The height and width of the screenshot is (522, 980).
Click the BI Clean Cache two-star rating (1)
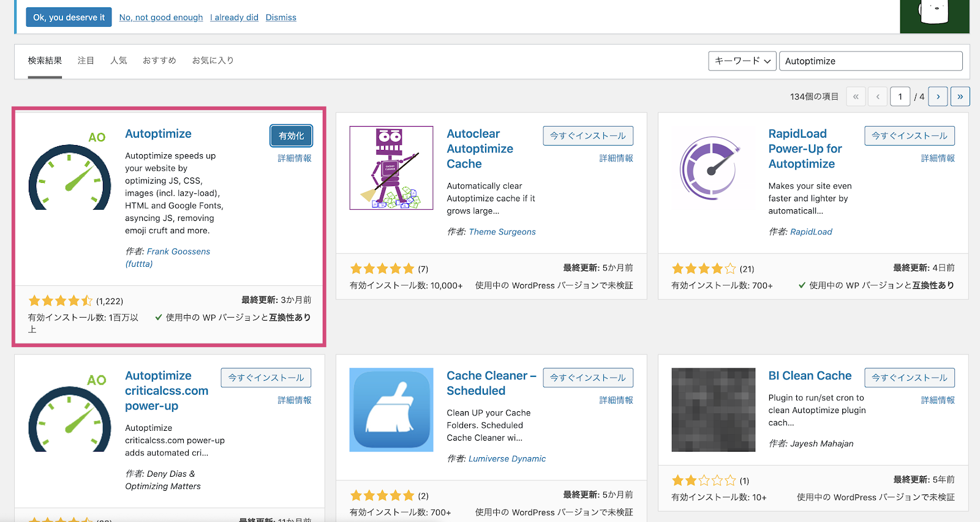tap(704, 480)
